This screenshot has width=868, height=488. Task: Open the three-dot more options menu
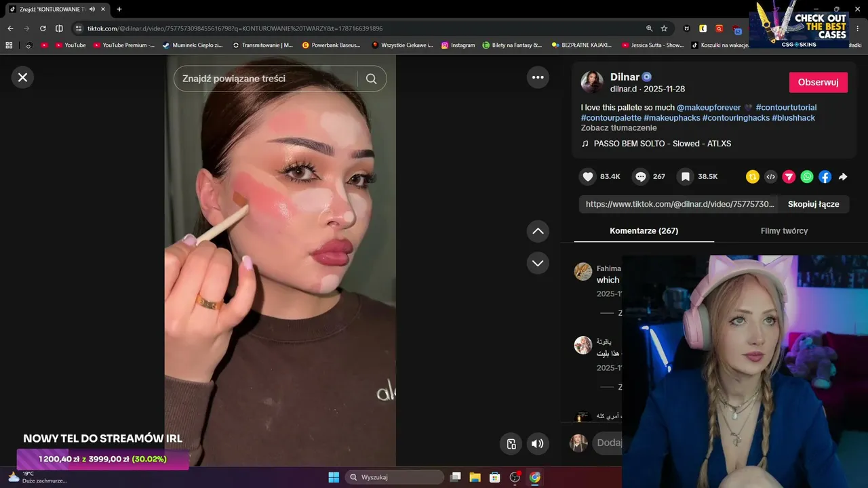[538, 77]
